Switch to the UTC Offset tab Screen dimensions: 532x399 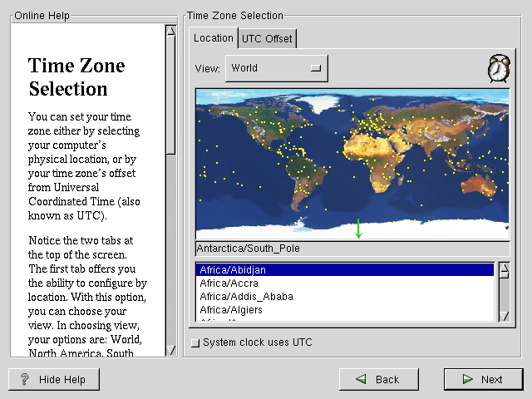(266, 38)
